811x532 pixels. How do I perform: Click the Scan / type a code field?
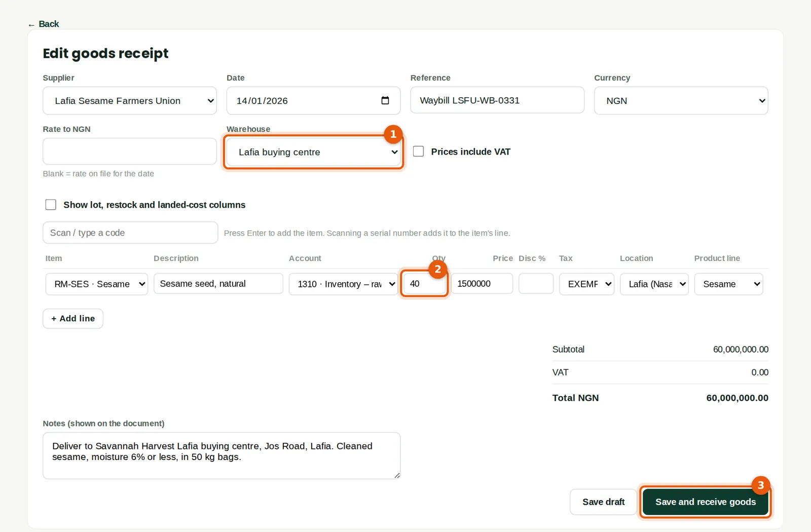coord(130,233)
